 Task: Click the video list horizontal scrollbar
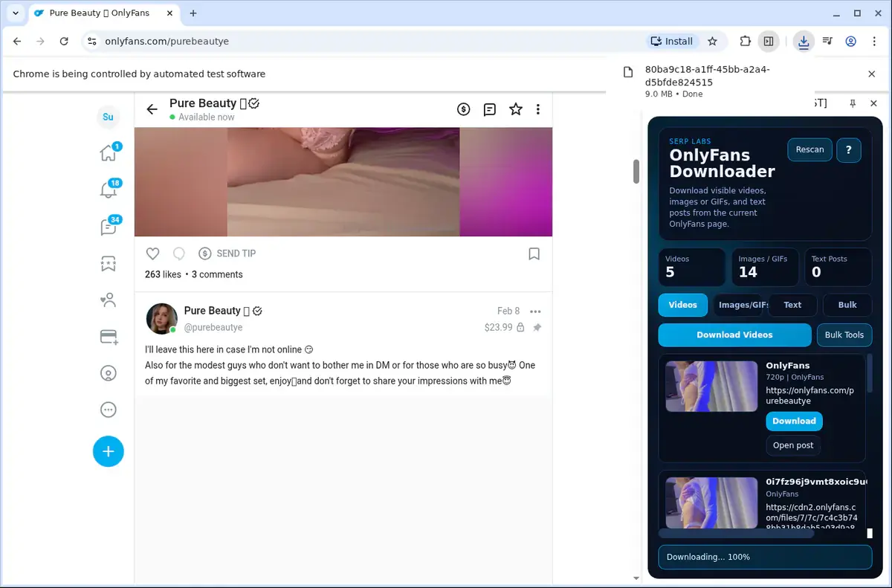pyautogui.click(x=736, y=533)
